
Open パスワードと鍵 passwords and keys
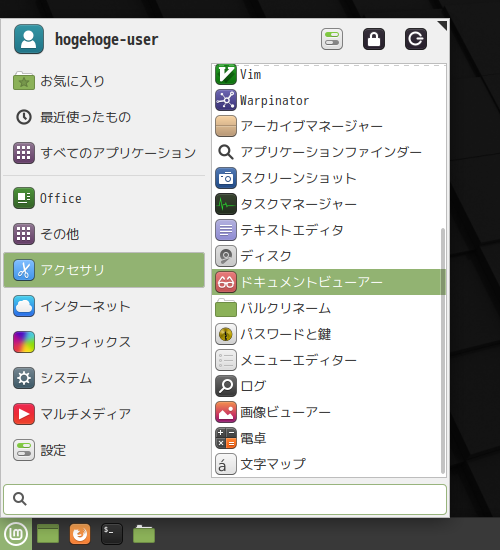point(328,334)
